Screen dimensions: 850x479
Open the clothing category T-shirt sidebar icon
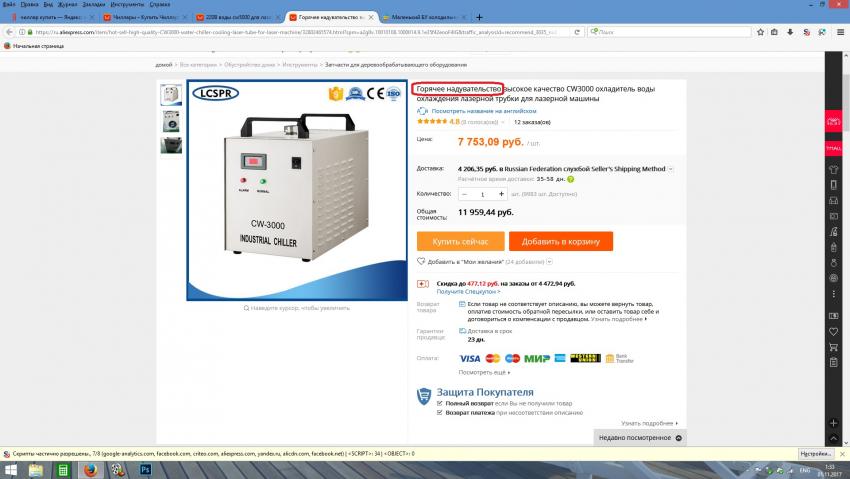coord(833,170)
